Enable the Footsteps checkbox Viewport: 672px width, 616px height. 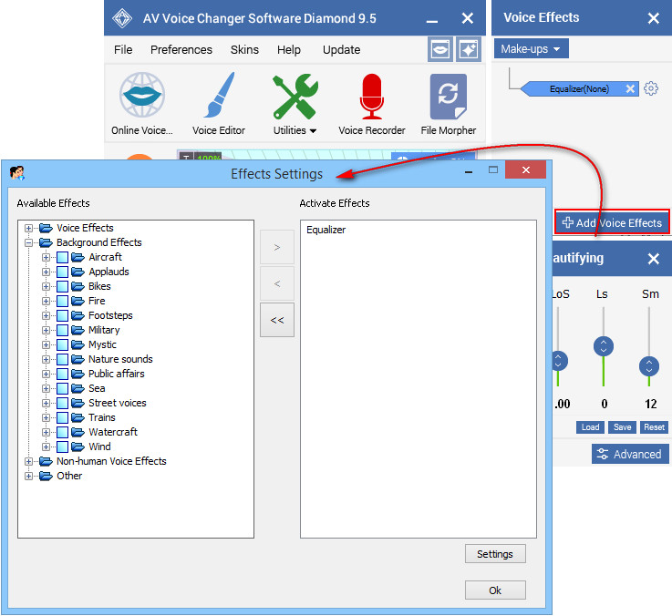point(63,315)
